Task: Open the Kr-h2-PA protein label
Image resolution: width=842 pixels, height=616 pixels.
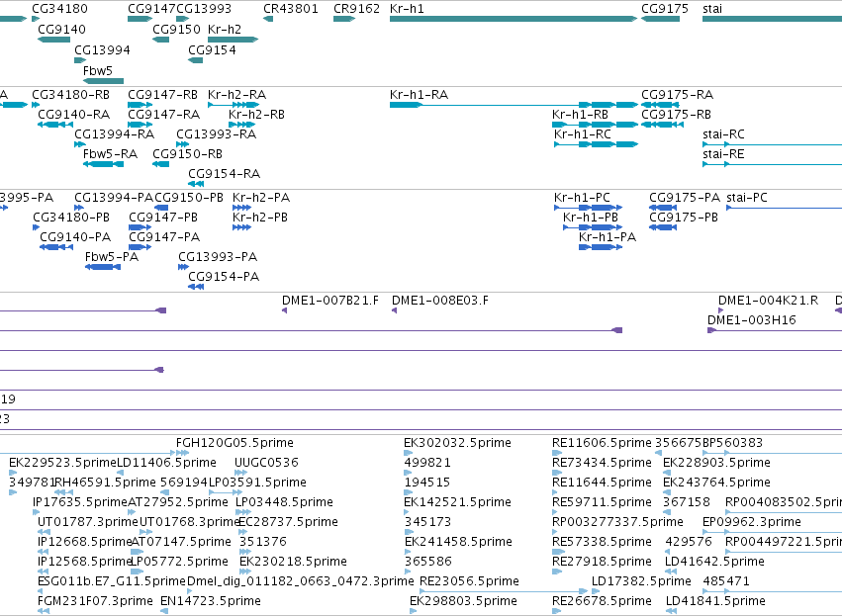Action: [x=261, y=198]
